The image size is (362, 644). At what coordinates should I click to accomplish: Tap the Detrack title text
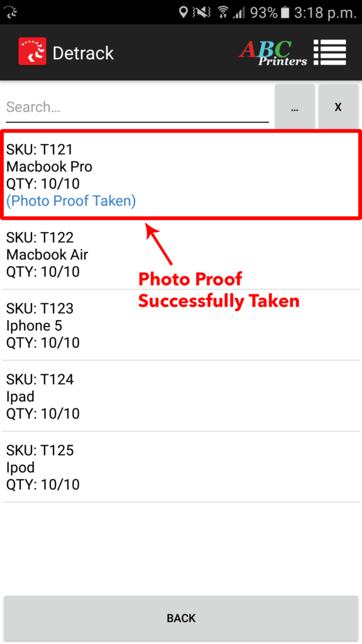83,53
